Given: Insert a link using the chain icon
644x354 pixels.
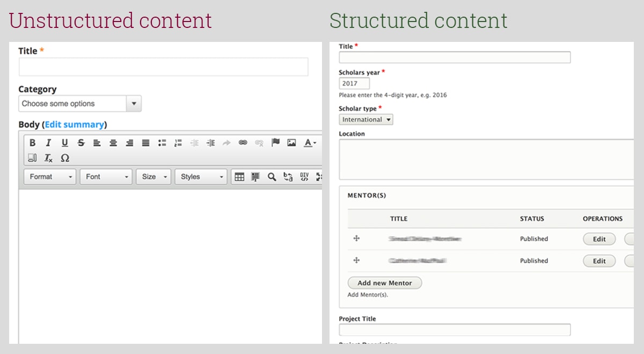Looking at the screenshot, I should [244, 143].
